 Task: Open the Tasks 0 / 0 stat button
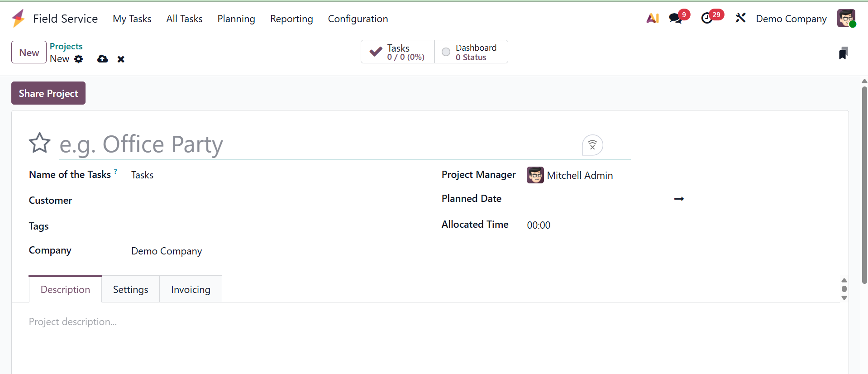[x=397, y=52]
